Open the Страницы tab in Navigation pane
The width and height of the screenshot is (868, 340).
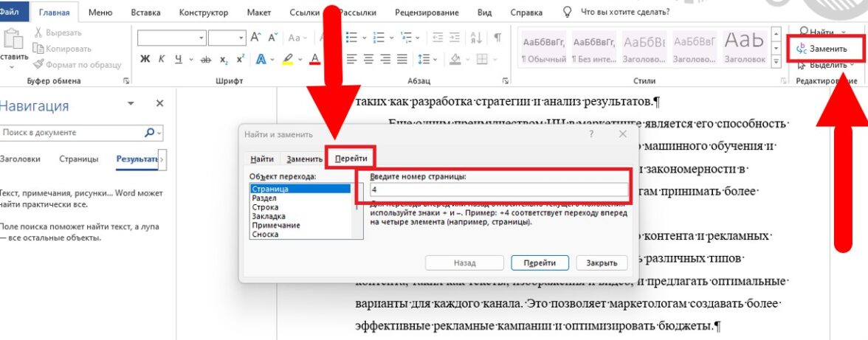(78, 159)
